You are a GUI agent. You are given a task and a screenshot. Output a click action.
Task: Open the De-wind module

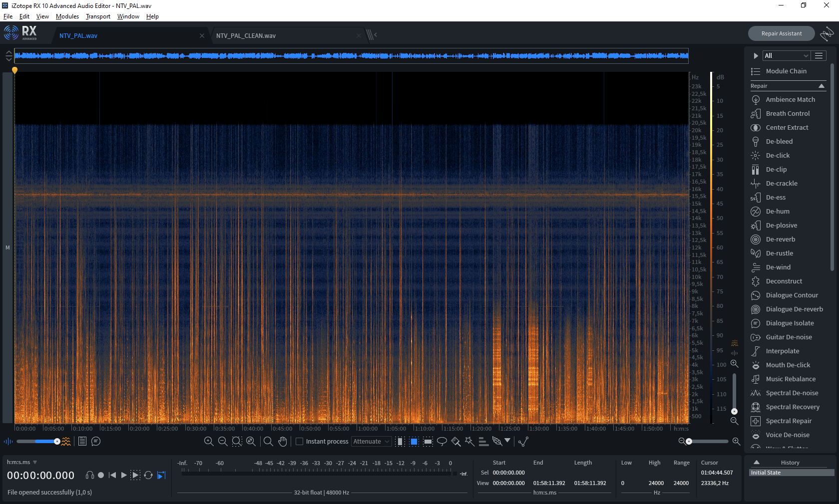click(x=789, y=267)
